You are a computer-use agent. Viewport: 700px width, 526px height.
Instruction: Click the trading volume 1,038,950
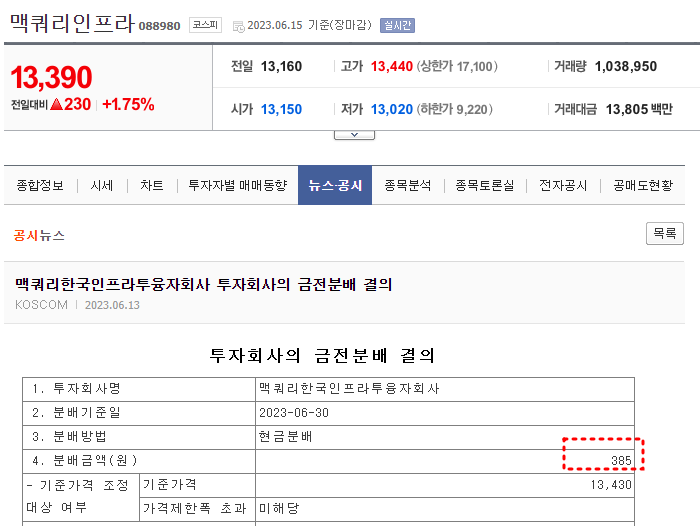pyautogui.click(x=625, y=67)
